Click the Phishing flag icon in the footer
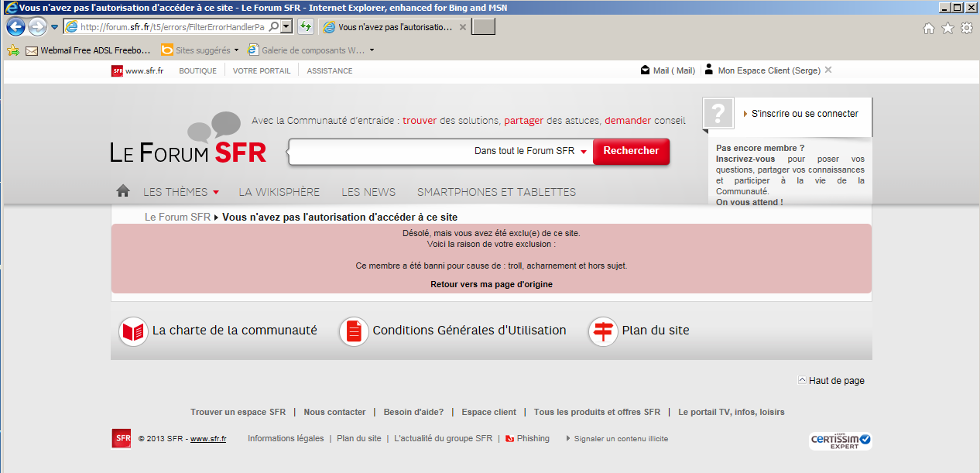The width and height of the screenshot is (980, 473). 509,438
